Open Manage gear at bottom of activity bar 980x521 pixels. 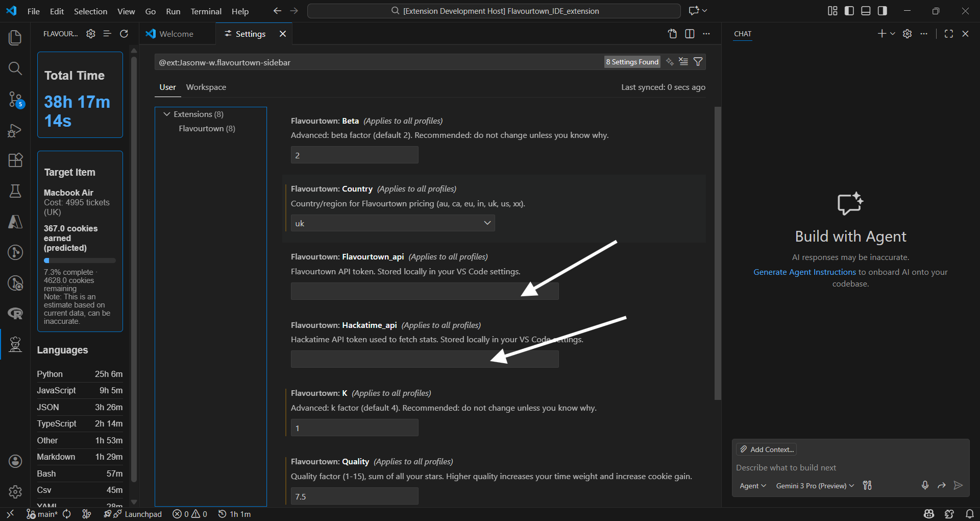[x=15, y=492]
